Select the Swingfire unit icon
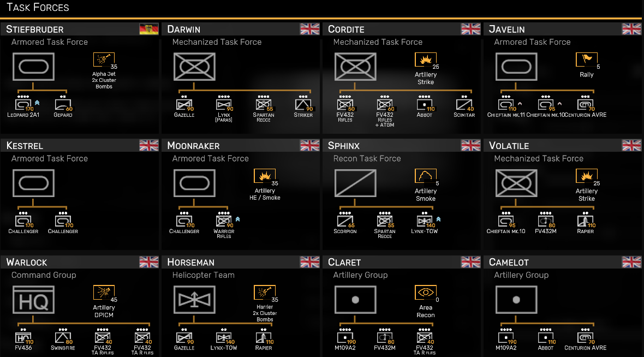This screenshot has height=357, width=644. click(x=62, y=338)
